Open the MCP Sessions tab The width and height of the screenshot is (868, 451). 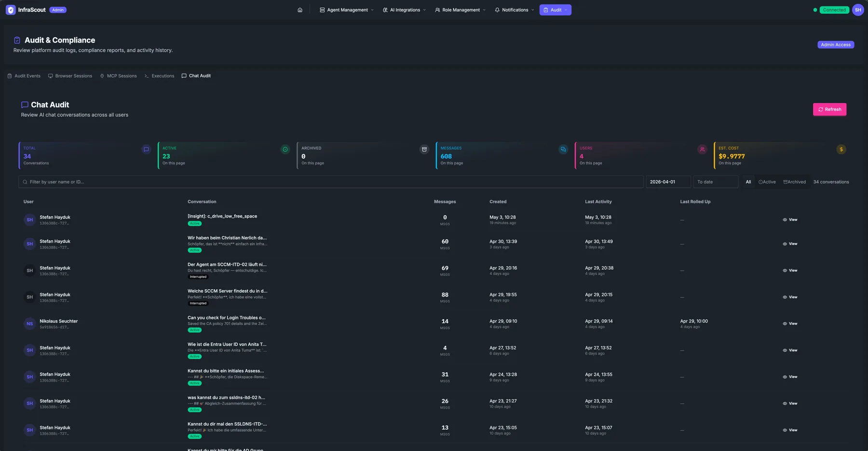click(x=119, y=76)
